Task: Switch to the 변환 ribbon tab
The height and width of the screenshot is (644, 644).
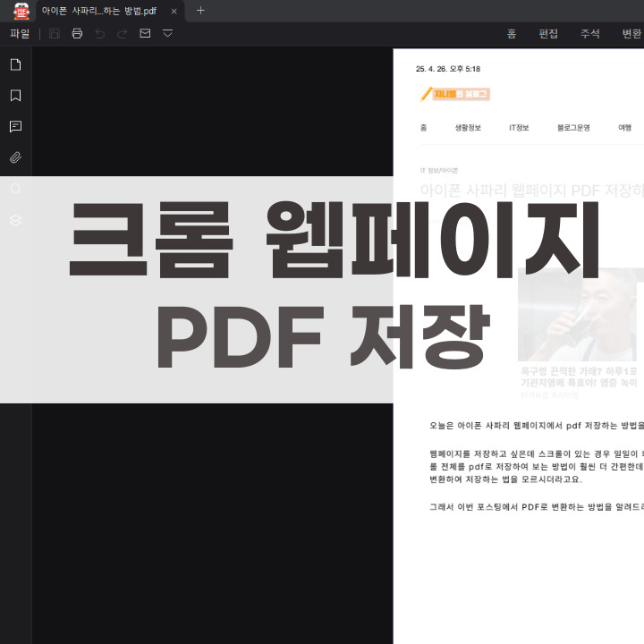Action: pyautogui.click(x=631, y=34)
